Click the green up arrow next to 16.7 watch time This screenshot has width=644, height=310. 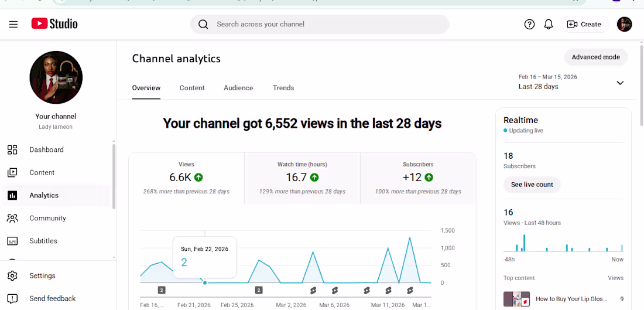[314, 177]
